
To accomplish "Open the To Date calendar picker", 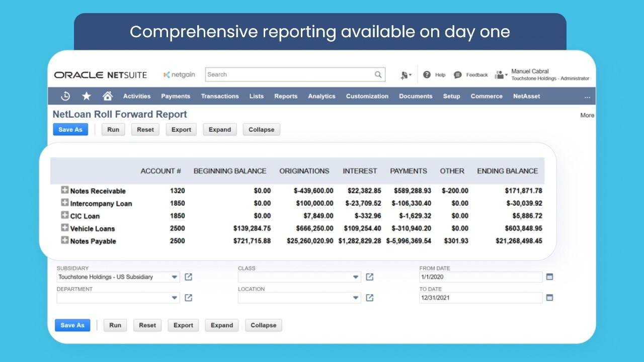I will click(x=549, y=298).
